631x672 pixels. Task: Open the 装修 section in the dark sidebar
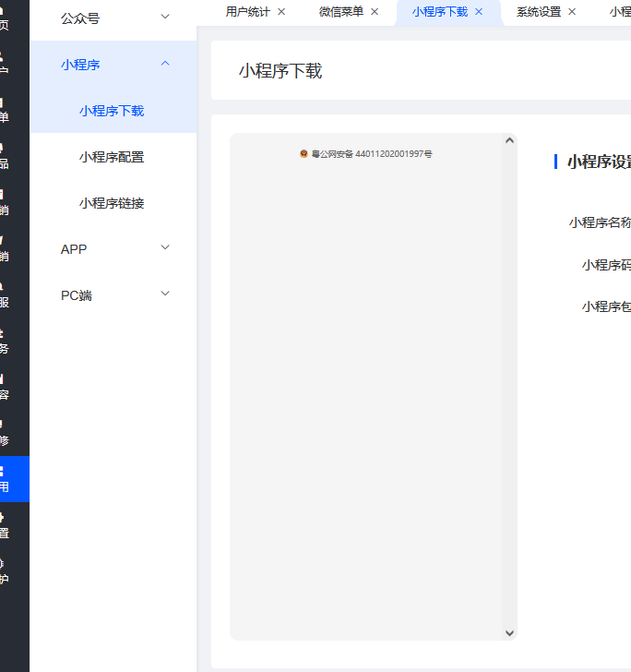[x=7, y=432]
